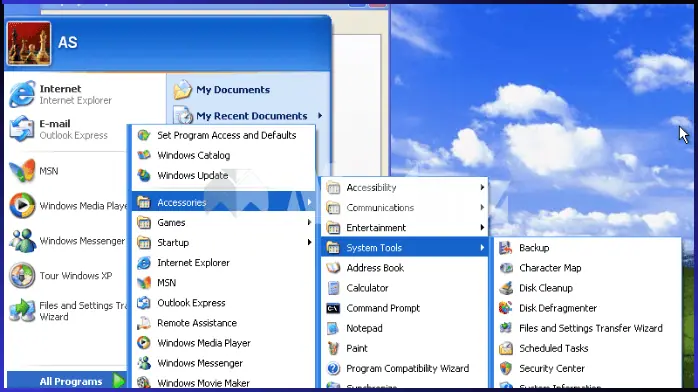Viewport: 698px width, 392px height.
Task: Launch Disk Cleanup utility
Action: point(588,288)
